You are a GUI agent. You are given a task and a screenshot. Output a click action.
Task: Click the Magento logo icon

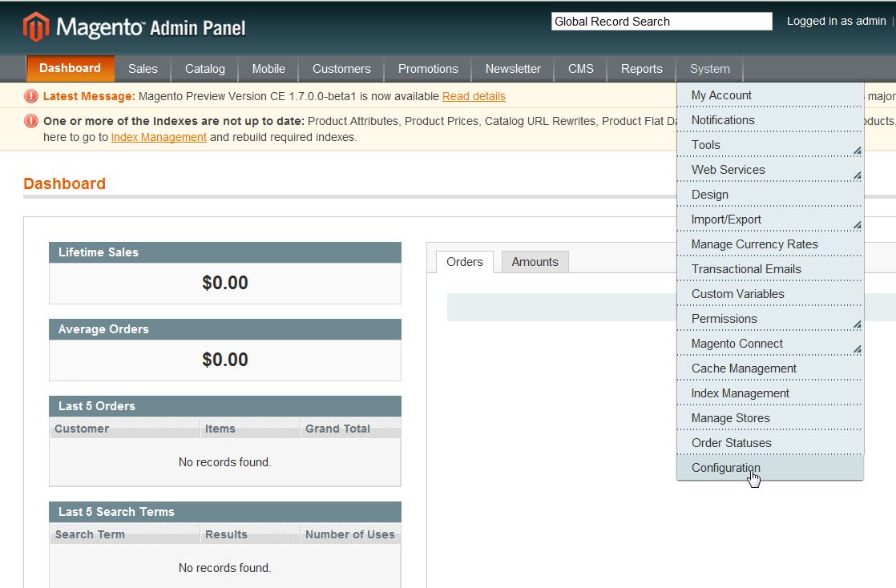(x=36, y=27)
